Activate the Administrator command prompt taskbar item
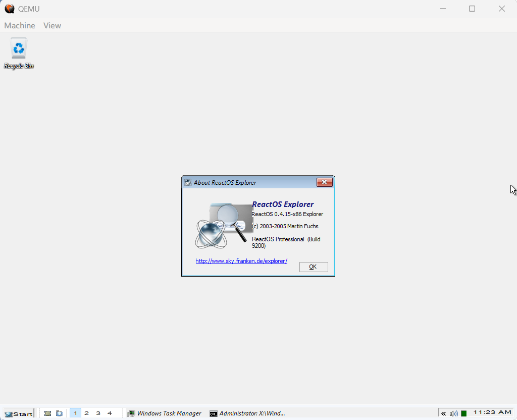Image resolution: width=517 pixels, height=420 pixels. [x=247, y=413]
